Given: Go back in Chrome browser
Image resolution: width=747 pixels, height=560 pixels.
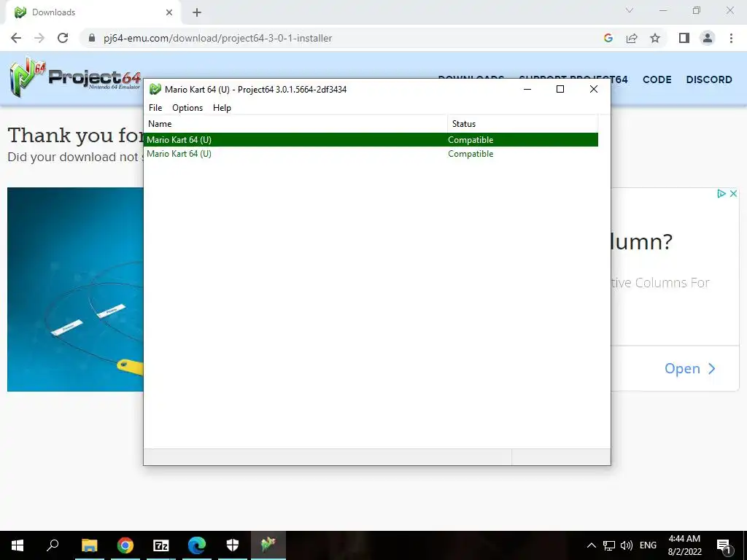Looking at the screenshot, I should (x=16, y=38).
